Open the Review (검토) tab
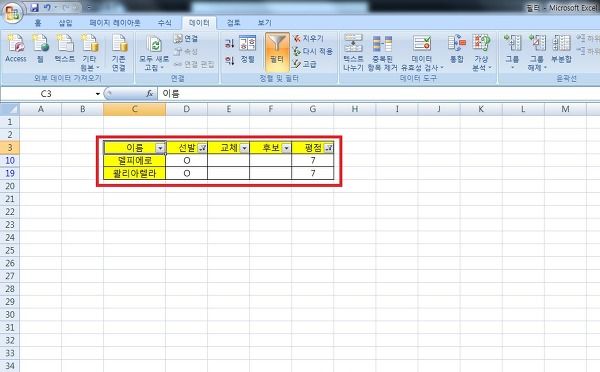Viewport: 600px width, 372px height. pos(233,23)
